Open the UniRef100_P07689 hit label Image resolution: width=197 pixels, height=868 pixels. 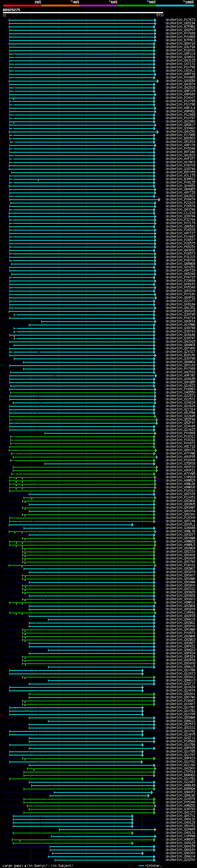pos(180,33)
